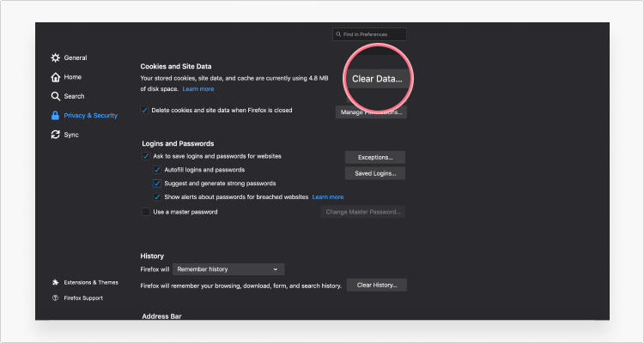Screen dimensions: 644x343
Task: Toggle Autofill logins and passwords checkbox
Action: pos(157,170)
